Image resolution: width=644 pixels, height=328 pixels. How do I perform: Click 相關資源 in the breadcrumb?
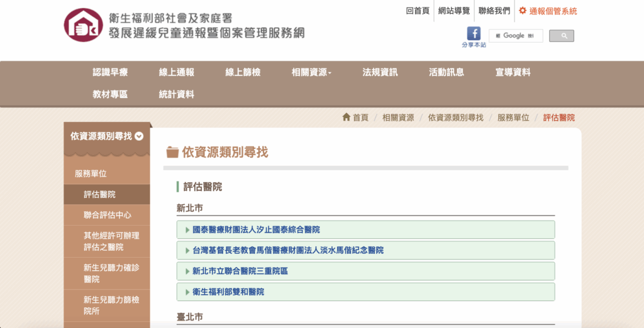pos(398,118)
